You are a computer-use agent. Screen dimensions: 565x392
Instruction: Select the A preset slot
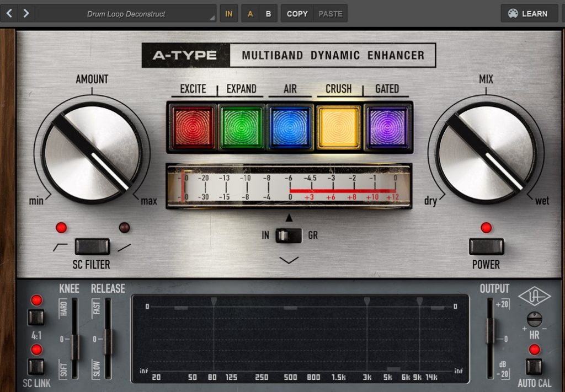pos(250,14)
